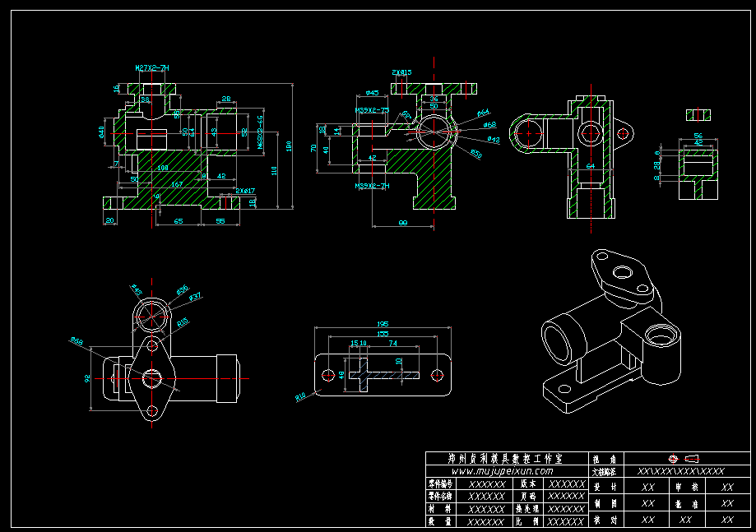
Task: Click the 195 overall length dimension
Action: (383, 324)
